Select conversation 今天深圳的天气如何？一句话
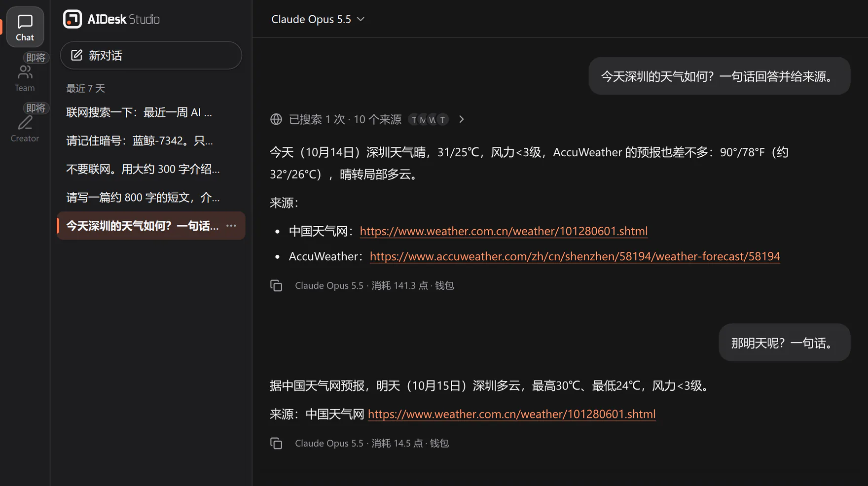The height and width of the screenshot is (486, 868). coord(151,226)
